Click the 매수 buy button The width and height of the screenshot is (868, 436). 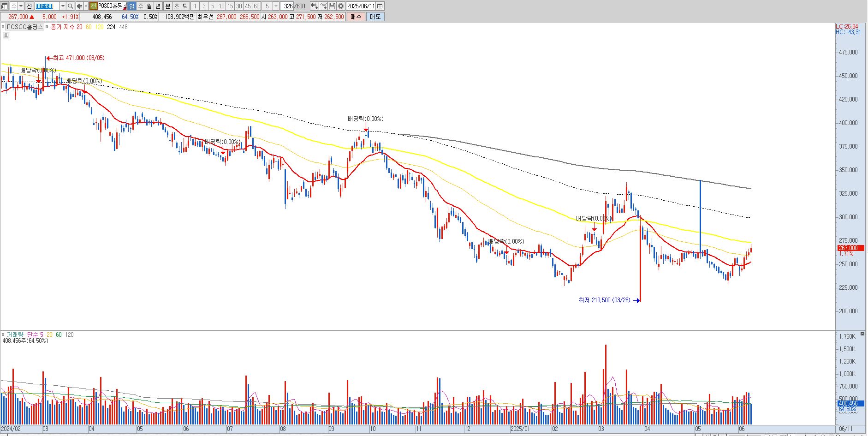click(356, 17)
